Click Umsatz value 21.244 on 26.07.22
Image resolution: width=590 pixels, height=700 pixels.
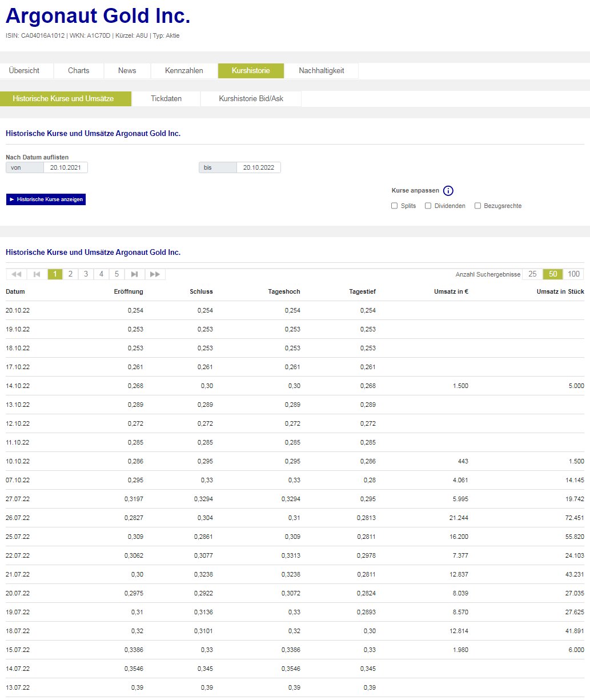click(x=459, y=518)
